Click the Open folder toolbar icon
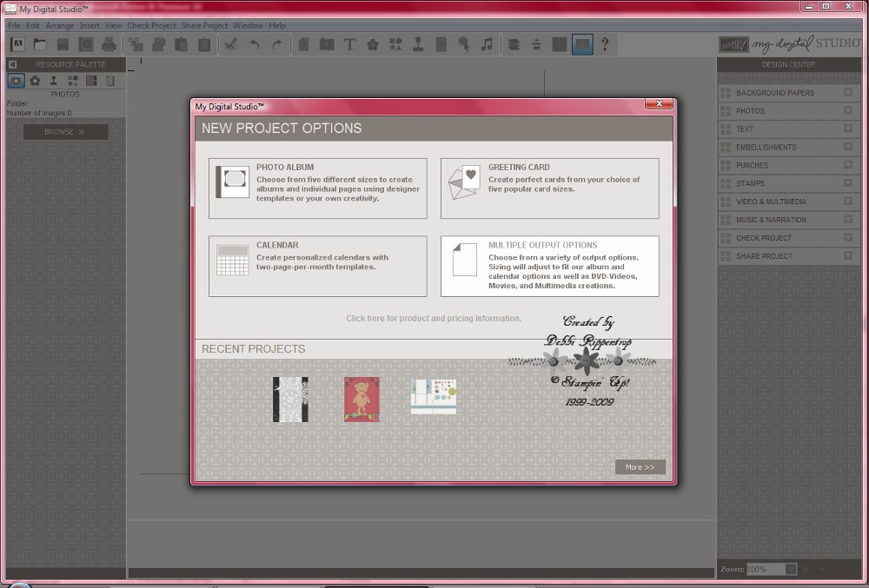The width and height of the screenshot is (869, 588). pos(40,44)
